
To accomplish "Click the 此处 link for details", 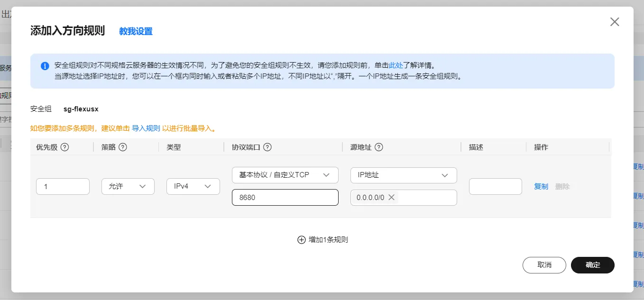I will [x=396, y=65].
